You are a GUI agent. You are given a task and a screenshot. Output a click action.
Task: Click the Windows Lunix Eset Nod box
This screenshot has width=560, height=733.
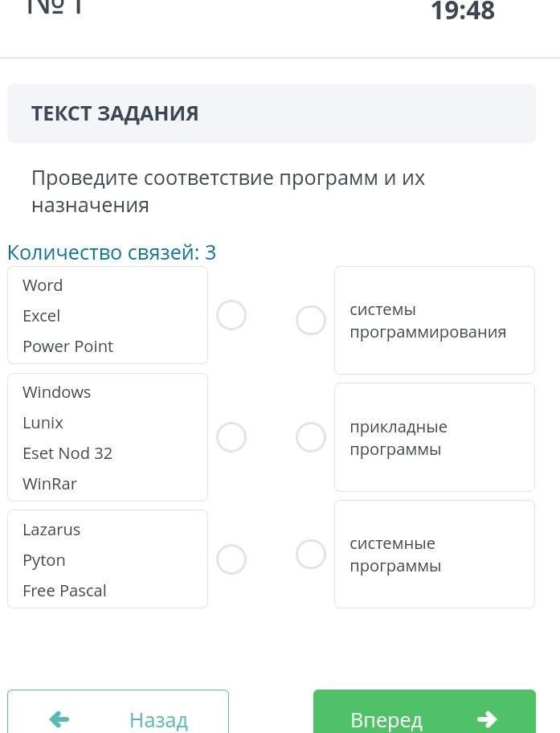point(108,437)
